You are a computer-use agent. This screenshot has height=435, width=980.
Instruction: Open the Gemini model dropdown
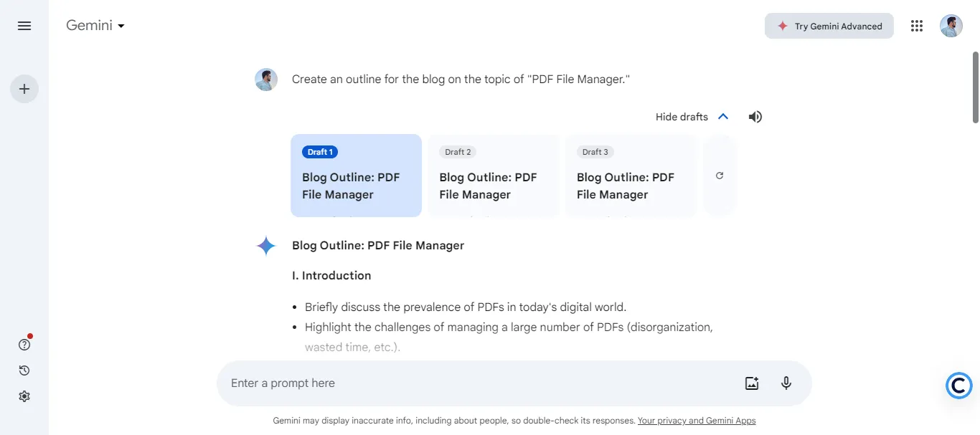[95, 26]
